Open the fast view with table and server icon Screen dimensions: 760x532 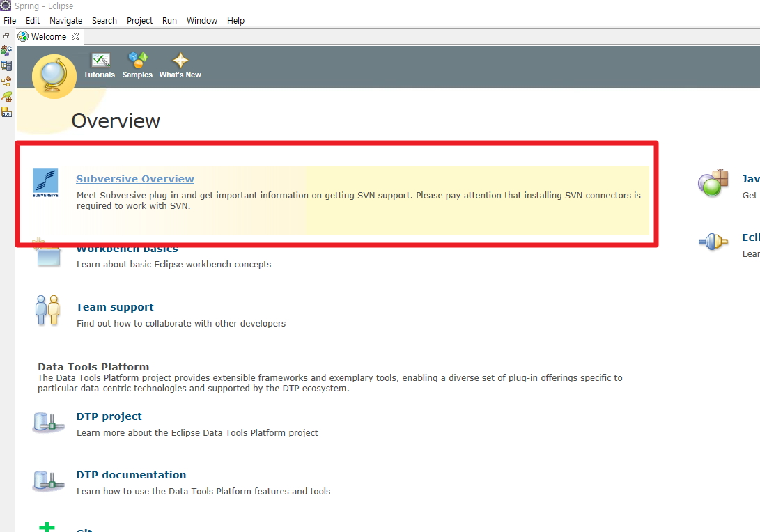pos(6,66)
